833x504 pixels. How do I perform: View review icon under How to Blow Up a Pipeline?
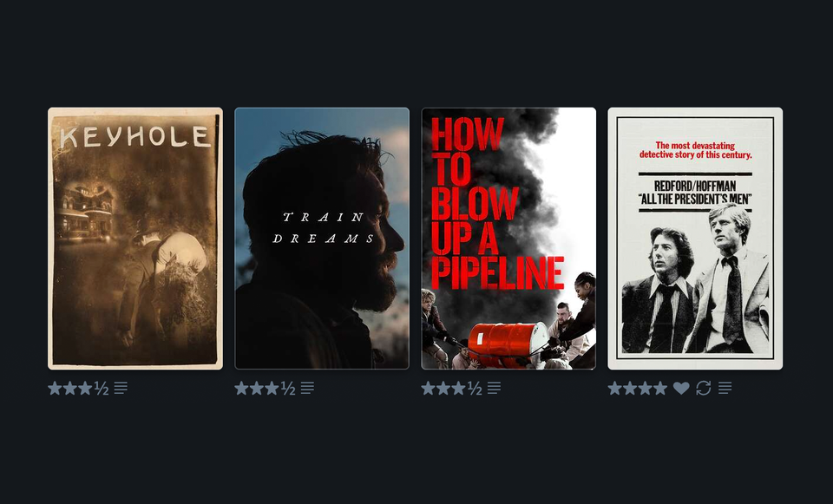(x=494, y=389)
